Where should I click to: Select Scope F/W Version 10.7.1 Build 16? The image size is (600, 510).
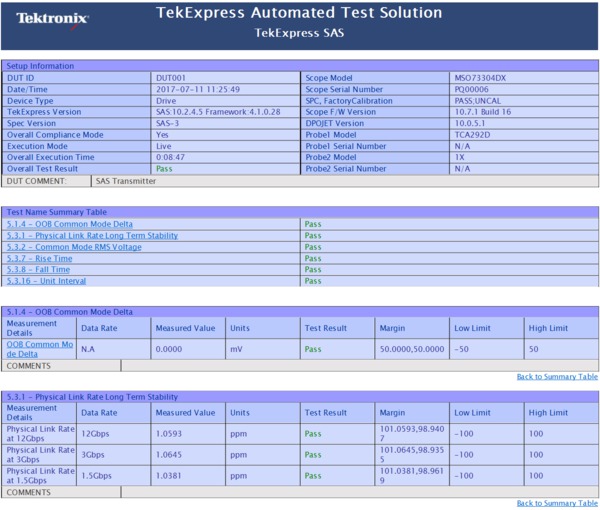click(x=483, y=112)
